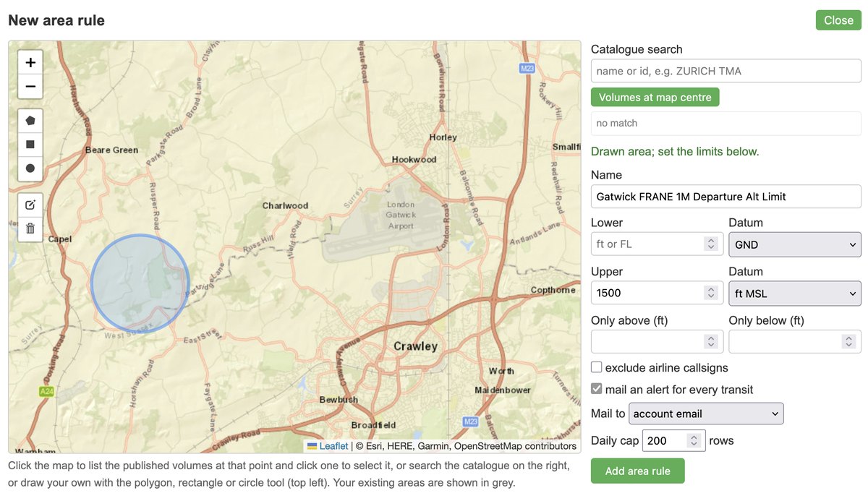
Task: Select the polygon drawing tool
Action: click(x=30, y=120)
